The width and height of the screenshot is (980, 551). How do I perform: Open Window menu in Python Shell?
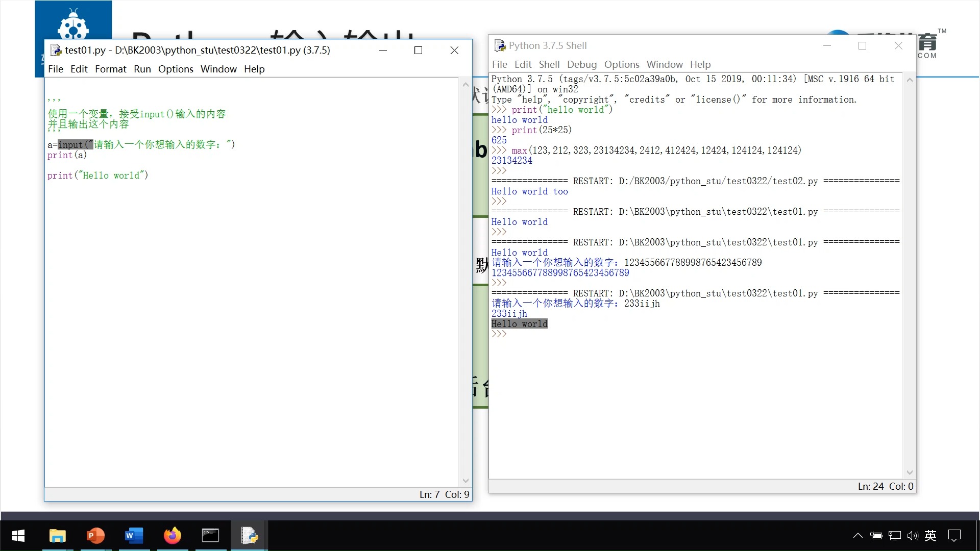[665, 64]
